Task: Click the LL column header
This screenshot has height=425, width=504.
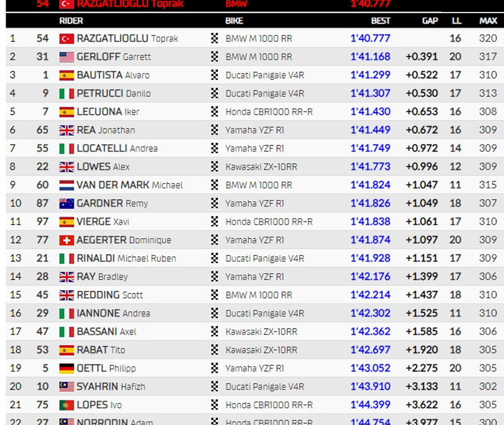Action: click(456, 21)
